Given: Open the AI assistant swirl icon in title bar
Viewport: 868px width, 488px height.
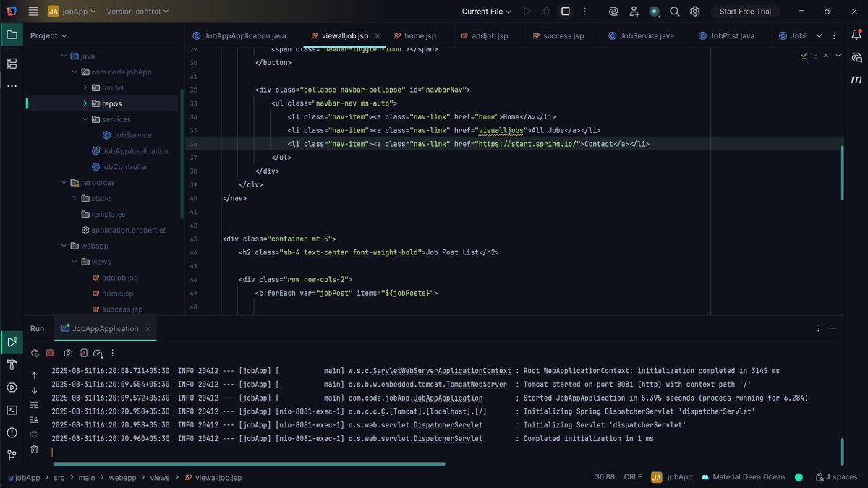Looking at the screenshot, I should click(x=613, y=11).
